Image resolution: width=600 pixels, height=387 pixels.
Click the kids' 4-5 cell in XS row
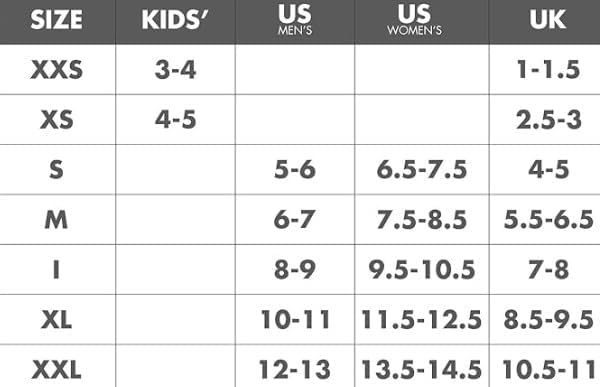[x=175, y=119]
